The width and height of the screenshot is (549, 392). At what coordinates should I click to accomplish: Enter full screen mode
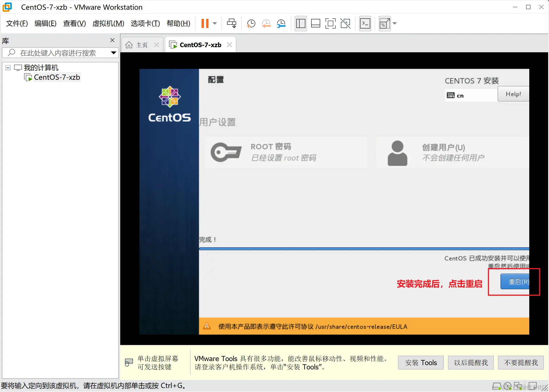[x=330, y=23]
